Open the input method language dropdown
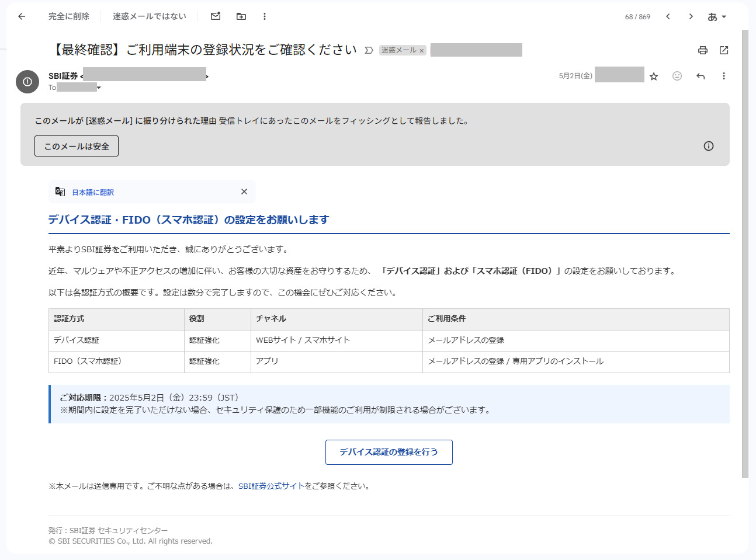The image size is (756, 560). click(717, 17)
